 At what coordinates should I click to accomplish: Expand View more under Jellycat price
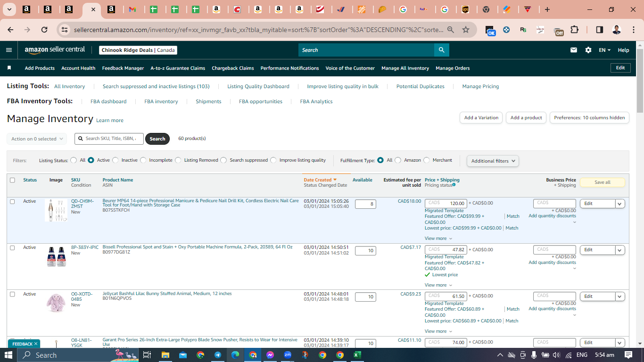438,331
